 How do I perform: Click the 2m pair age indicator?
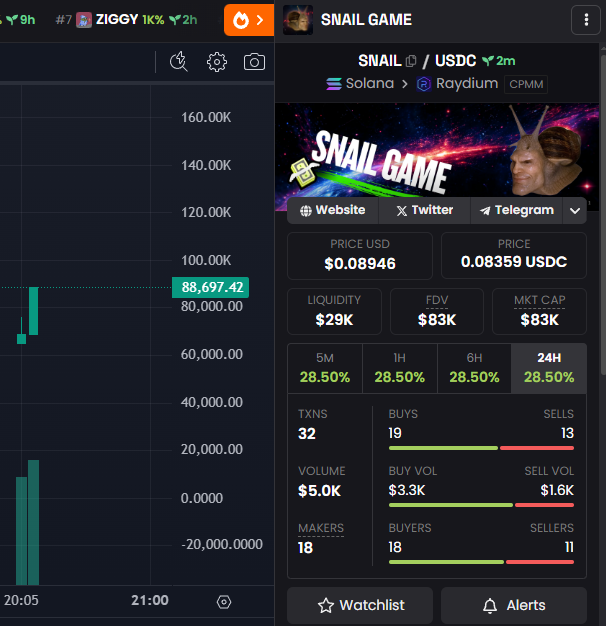pos(499,61)
